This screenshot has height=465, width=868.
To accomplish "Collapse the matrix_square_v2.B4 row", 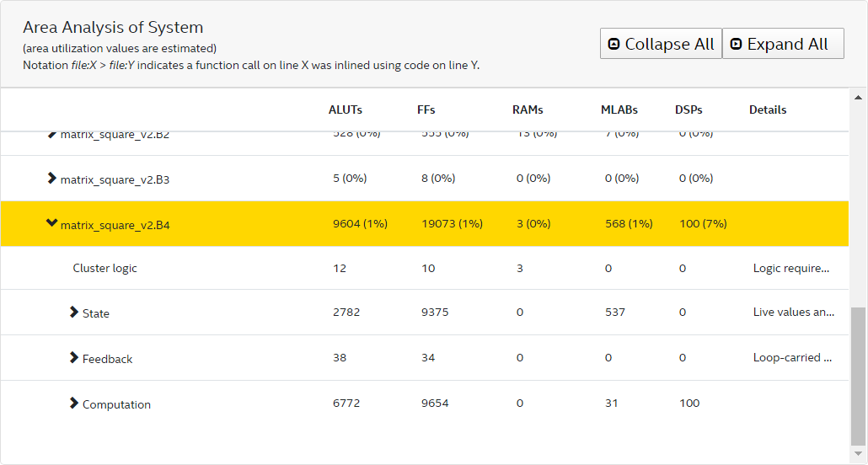I will coord(52,224).
